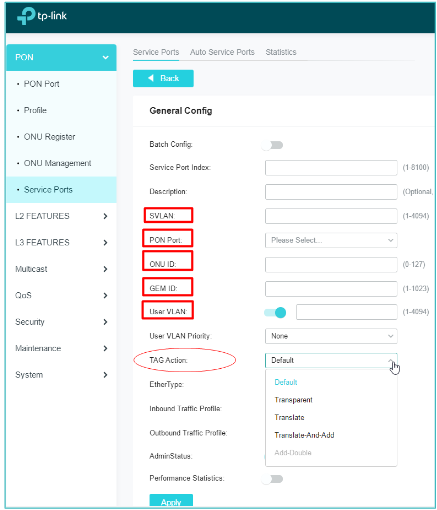
Task: Select Transparent from TAG Action list
Action: coord(293,400)
